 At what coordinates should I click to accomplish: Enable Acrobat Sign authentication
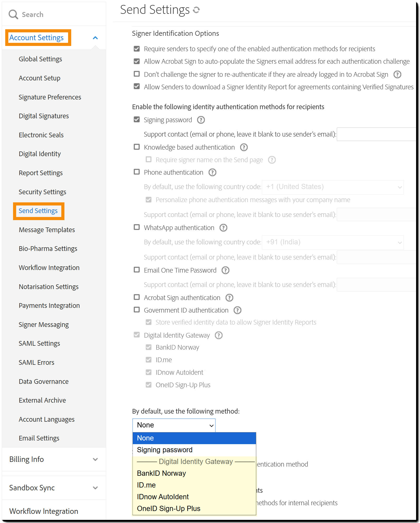point(136,297)
